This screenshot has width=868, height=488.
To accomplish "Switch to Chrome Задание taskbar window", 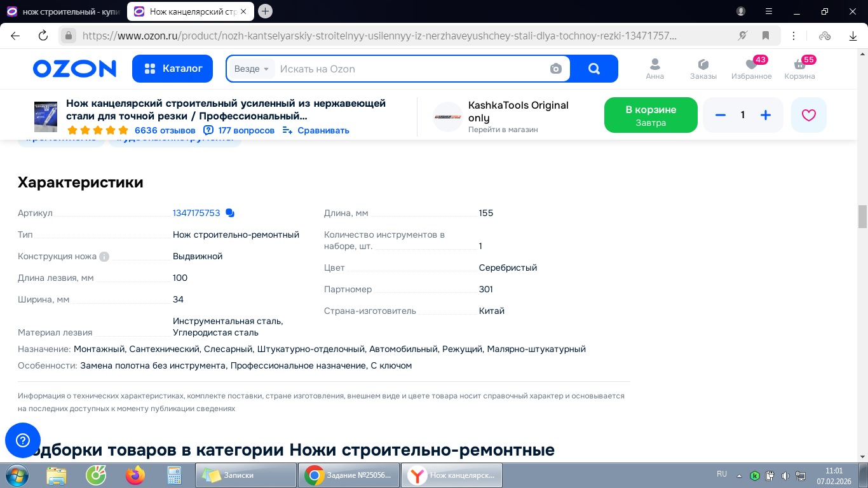I will tap(349, 475).
